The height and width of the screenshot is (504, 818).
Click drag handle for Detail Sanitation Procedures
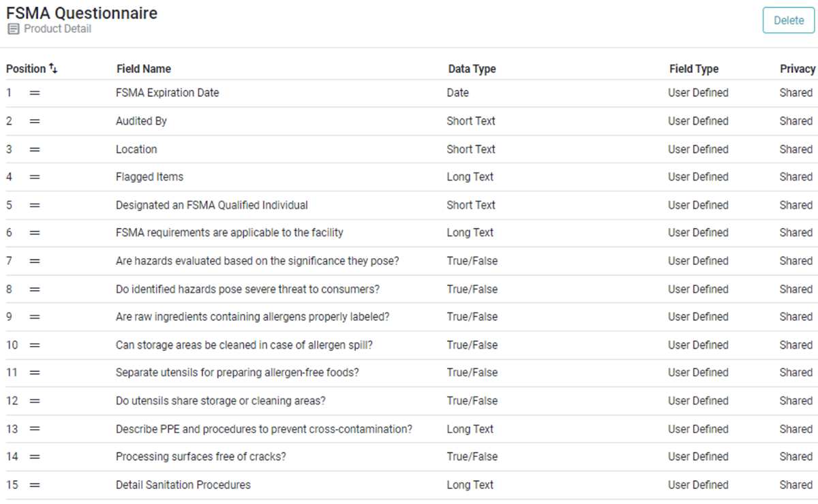click(x=35, y=485)
